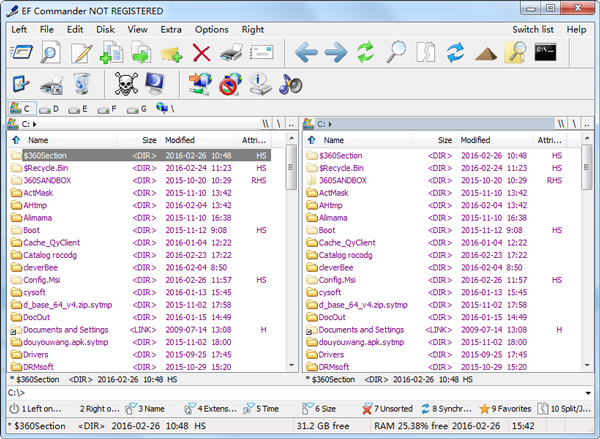
Task: Click the blue synchronize arrows icon
Action: tap(455, 52)
